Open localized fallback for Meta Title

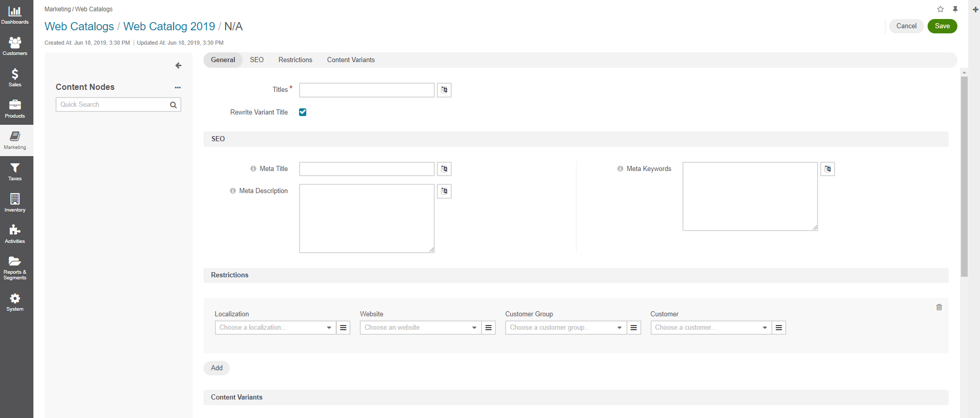(445, 169)
